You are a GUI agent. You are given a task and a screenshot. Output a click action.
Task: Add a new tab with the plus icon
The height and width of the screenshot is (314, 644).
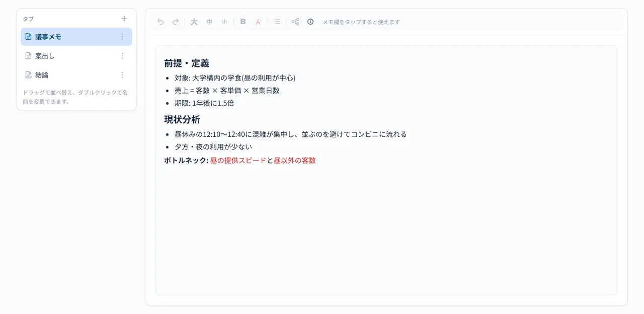tap(124, 19)
